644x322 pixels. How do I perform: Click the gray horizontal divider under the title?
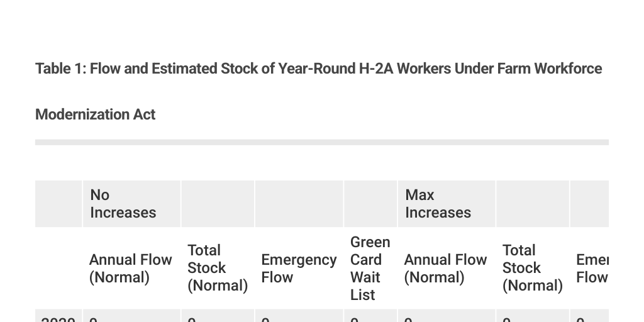pyautogui.click(x=321, y=142)
